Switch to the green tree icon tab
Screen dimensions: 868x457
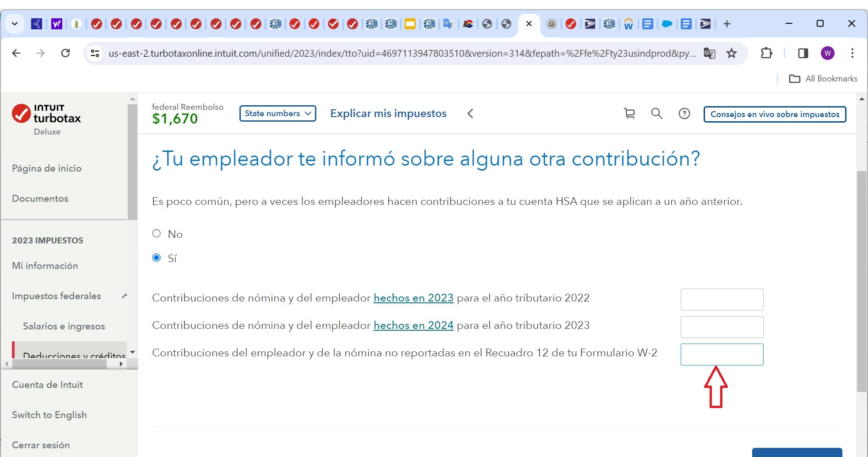pos(76,24)
